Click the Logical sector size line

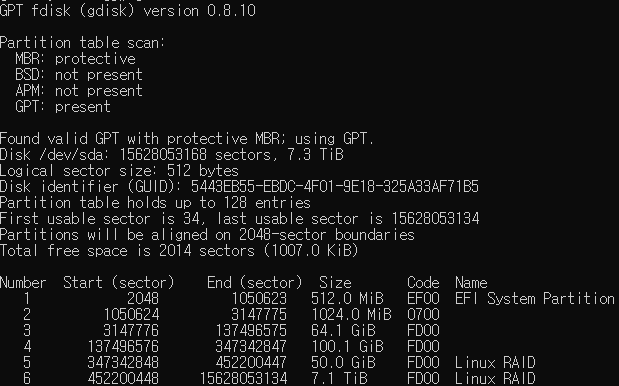[x=119, y=171]
